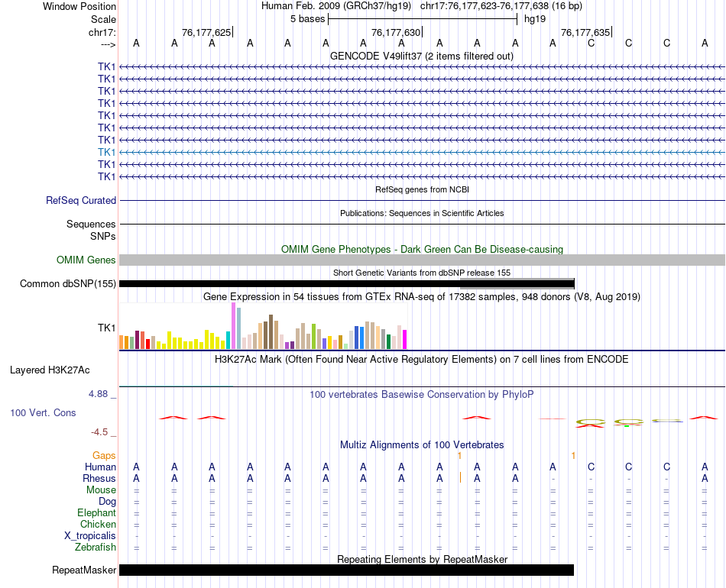Click the Zebrafish alignment row label
The width and height of the screenshot is (726, 588).
pyautogui.click(x=96, y=548)
